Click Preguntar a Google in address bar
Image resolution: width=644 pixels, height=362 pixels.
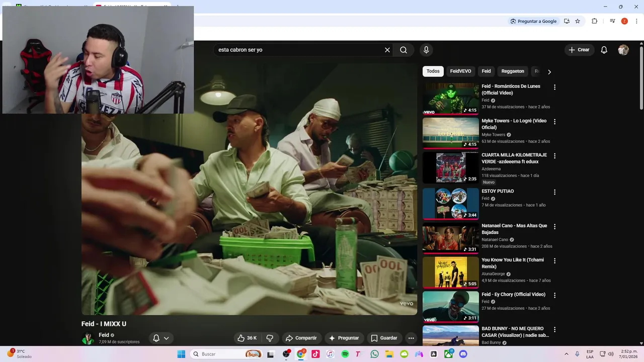click(533, 21)
